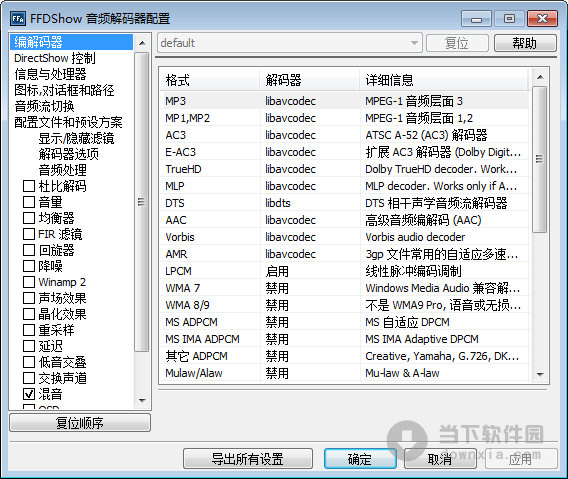Select the WMA 8/9 format row
This screenshot has height=479, width=568.
[x=344, y=305]
